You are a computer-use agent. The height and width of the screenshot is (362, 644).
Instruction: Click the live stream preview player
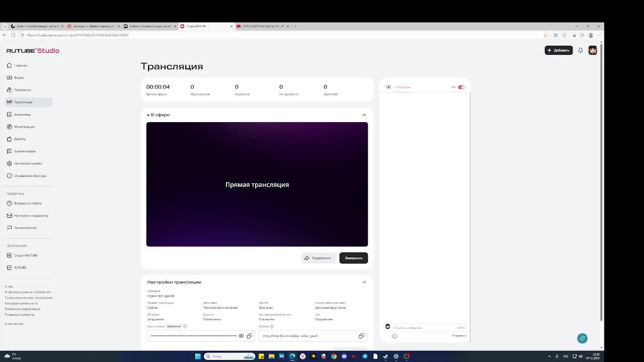(257, 185)
